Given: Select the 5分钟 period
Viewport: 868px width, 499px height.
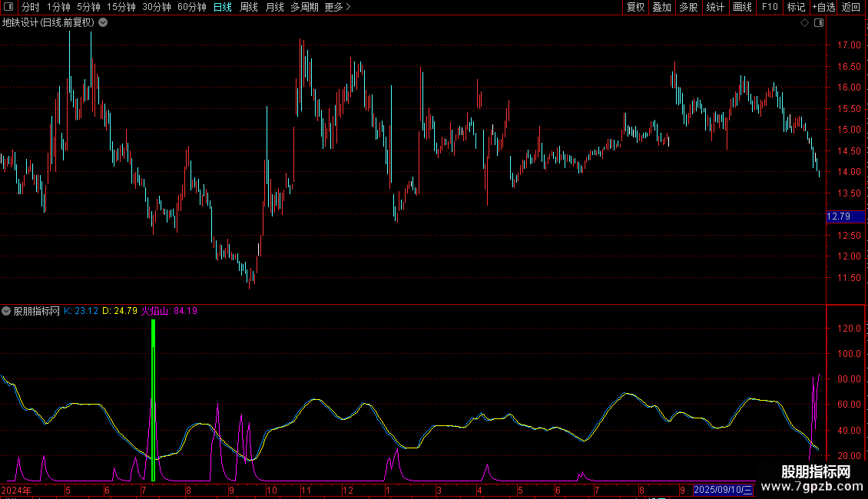Looking at the screenshot, I should (88, 7).
